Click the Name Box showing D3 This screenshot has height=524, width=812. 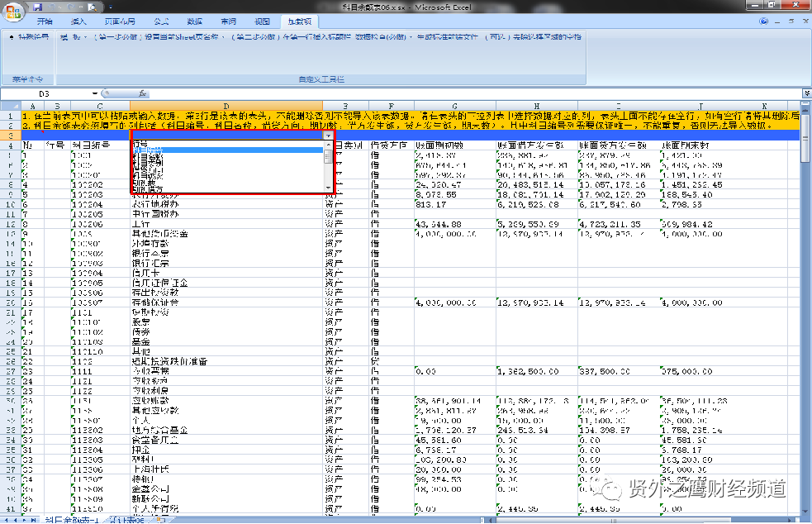[45, 94]
